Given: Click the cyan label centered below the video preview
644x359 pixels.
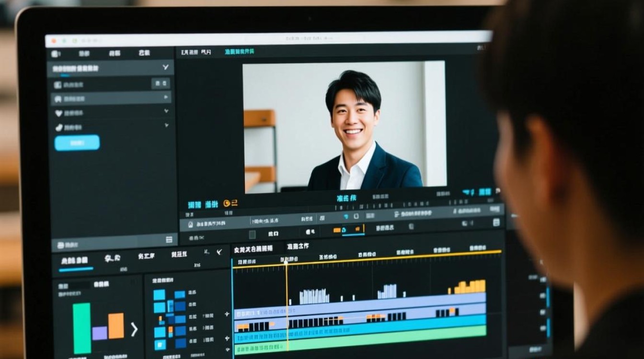Looking at the screenshot, I should coord(346,198).
